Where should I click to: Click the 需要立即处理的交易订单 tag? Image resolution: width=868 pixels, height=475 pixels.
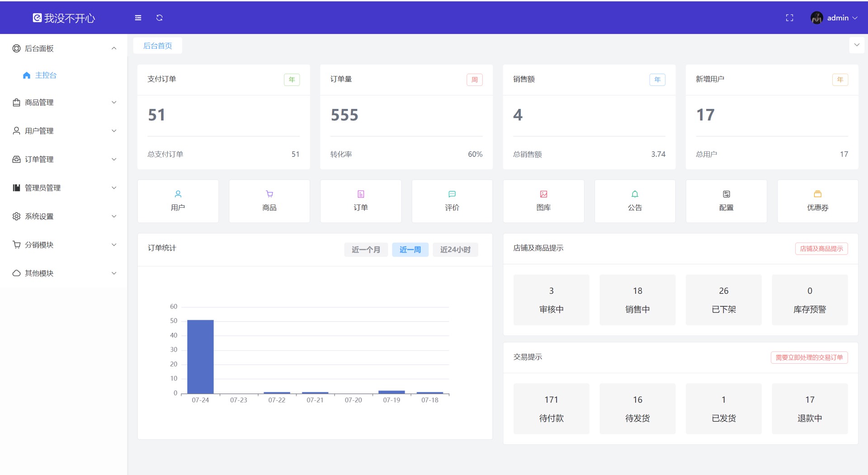click(x=809, y=357)
